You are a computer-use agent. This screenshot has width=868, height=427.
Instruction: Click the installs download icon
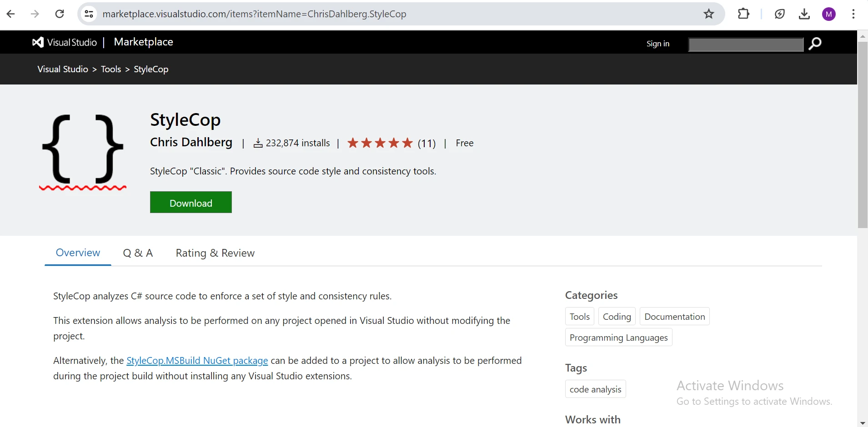[258, 144]
